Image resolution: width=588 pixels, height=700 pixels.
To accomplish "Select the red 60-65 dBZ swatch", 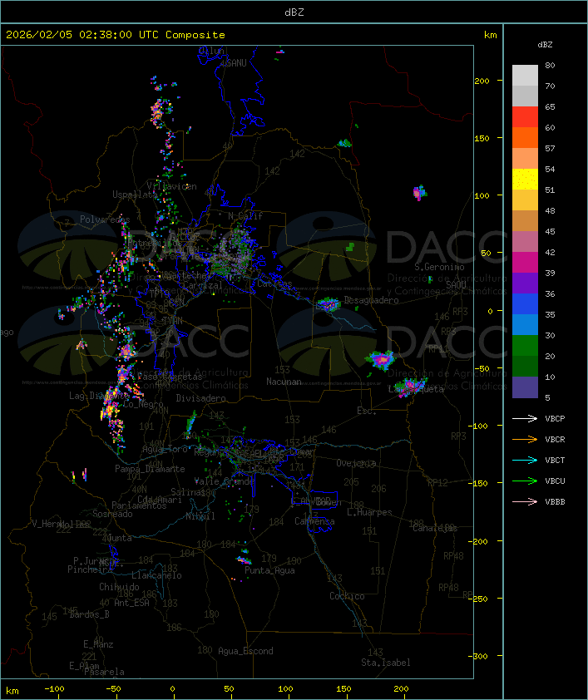I will point(525,116).
